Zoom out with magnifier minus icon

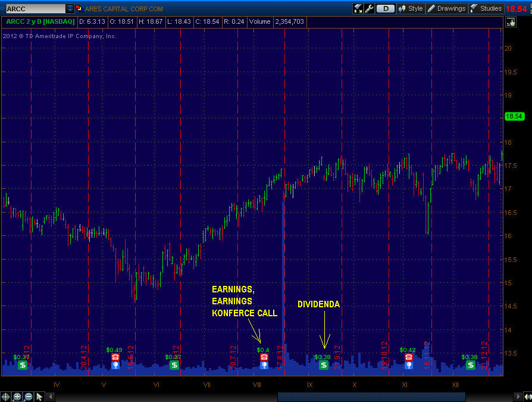point(29,397)
